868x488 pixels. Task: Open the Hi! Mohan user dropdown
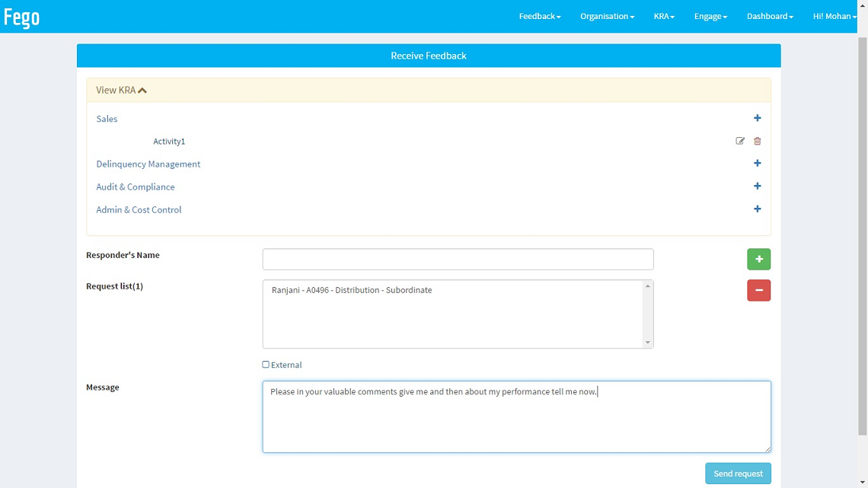(x=834, y=16)
